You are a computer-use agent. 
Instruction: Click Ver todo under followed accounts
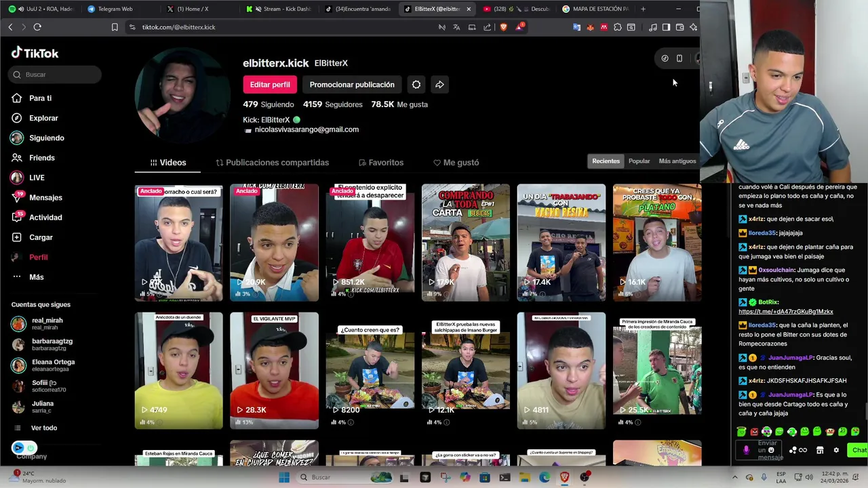pos(44,428)
